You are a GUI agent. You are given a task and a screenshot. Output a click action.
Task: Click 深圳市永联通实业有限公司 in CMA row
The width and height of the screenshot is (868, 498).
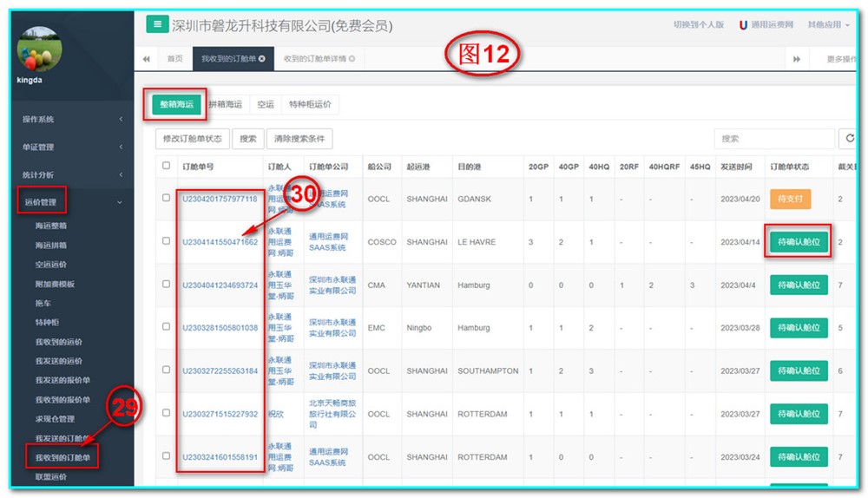point(332,285)
